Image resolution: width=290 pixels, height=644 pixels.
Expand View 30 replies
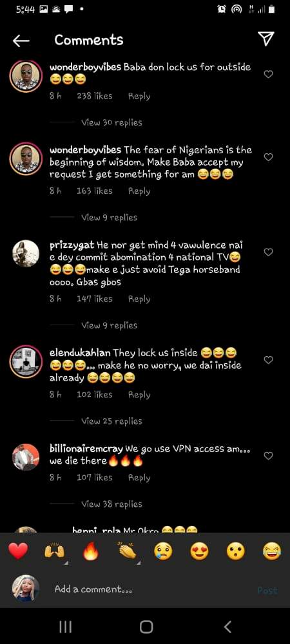click(111, 122)
